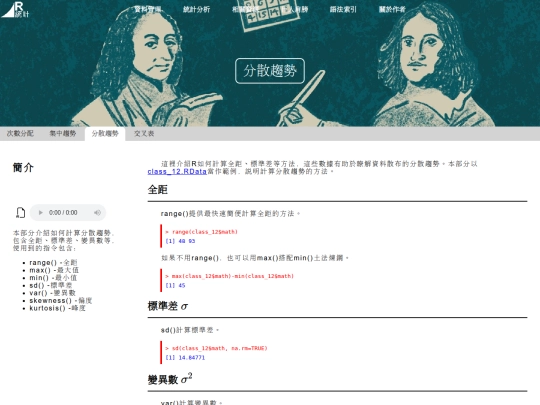
Task: Click the max()-min() code line
Action: click(229, 276)
